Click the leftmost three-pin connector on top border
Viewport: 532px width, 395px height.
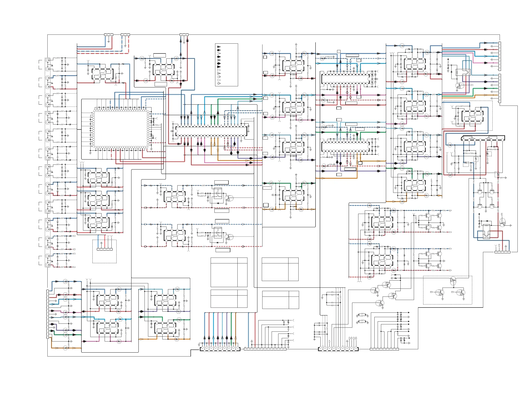(109, 35)
